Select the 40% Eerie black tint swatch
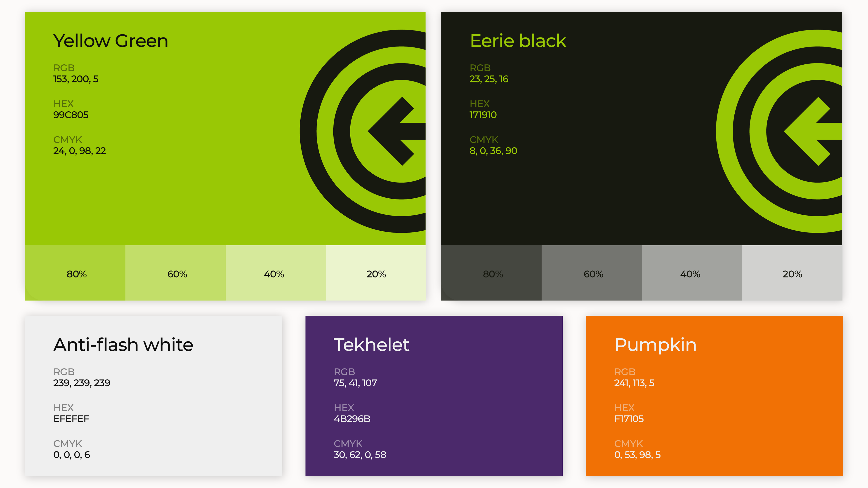This screenshot has width=868, height=488. coord(692,273)
